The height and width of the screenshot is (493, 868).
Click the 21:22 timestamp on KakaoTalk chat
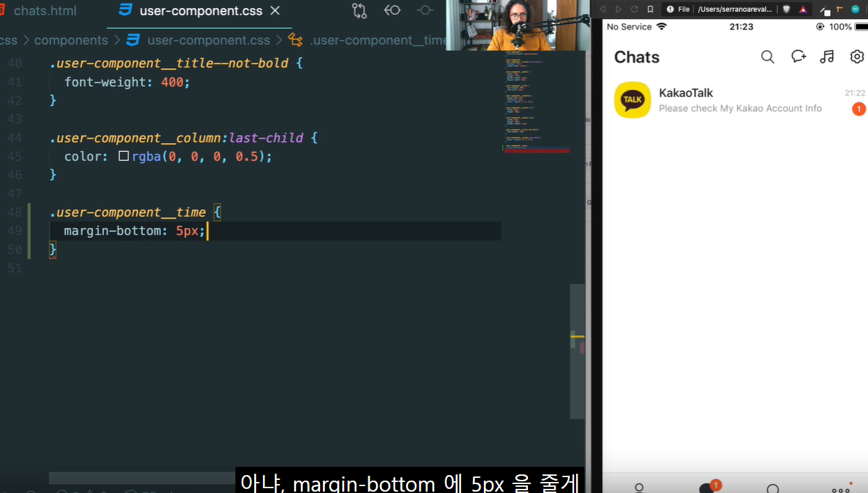(x=855, y=93)
